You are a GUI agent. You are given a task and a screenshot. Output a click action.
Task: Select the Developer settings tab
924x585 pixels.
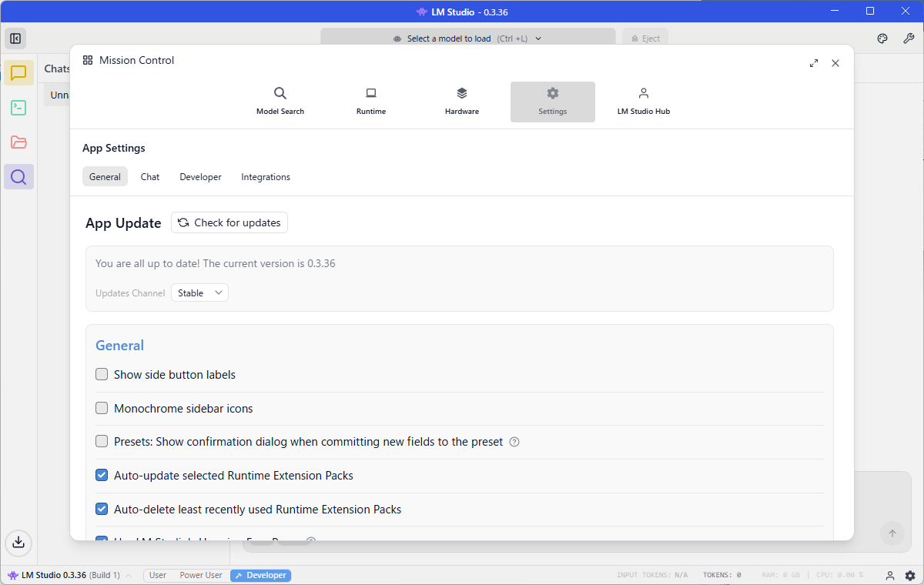click(200, 177)
